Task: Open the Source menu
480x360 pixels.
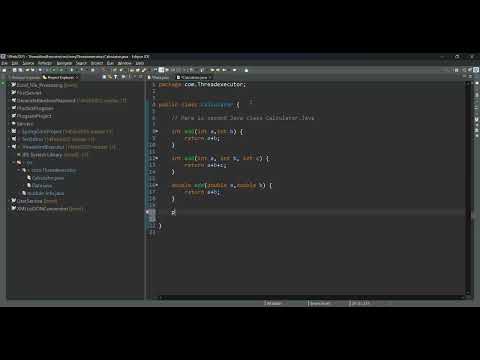Action: 28,63
